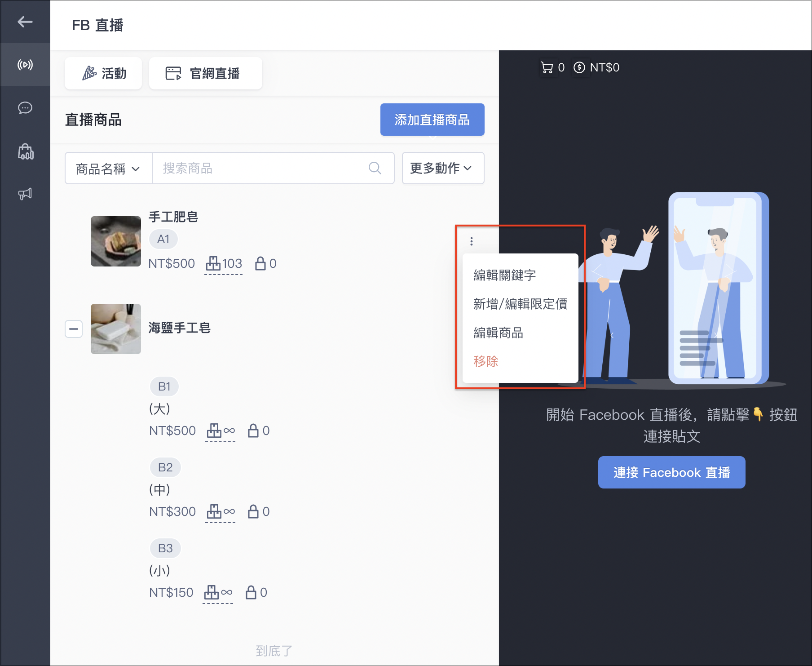The image size is (812, 666).
Task: Open three-dot menu for 手工肥皂
Action: tap(471, 241)
